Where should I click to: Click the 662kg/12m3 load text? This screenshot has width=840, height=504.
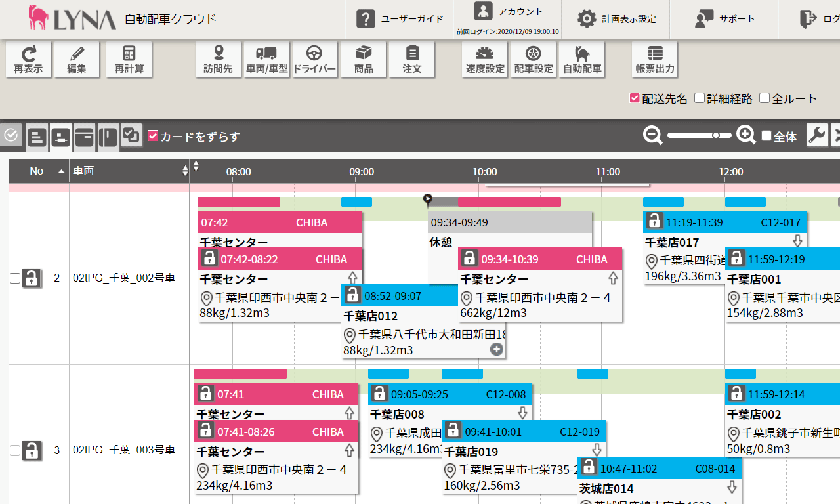pyautogui.click(x=493, y=313)
